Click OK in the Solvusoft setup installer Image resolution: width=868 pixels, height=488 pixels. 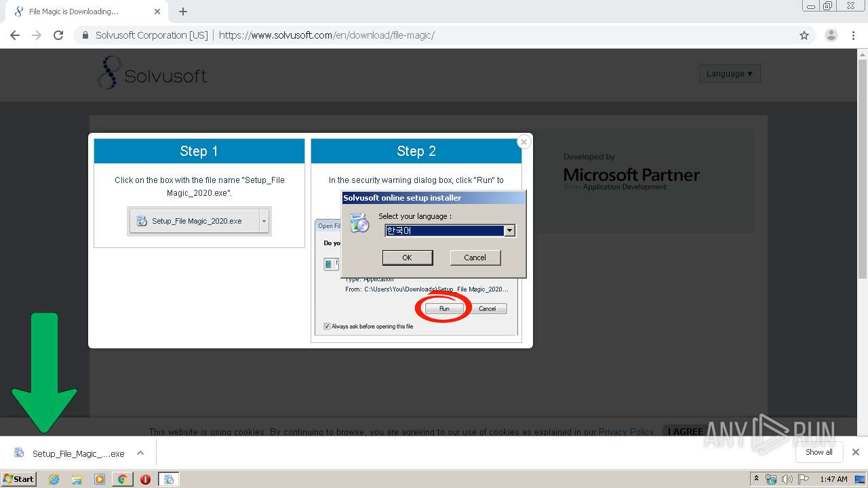(407, 258)
